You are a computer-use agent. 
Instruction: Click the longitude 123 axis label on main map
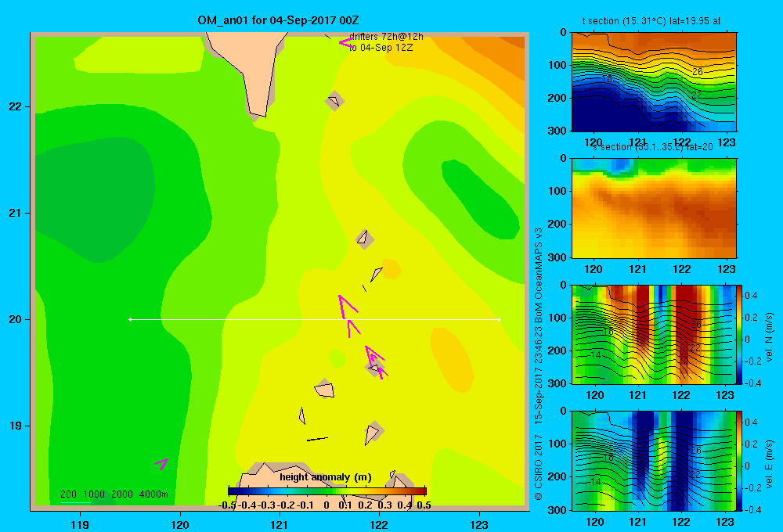[479, 524]
